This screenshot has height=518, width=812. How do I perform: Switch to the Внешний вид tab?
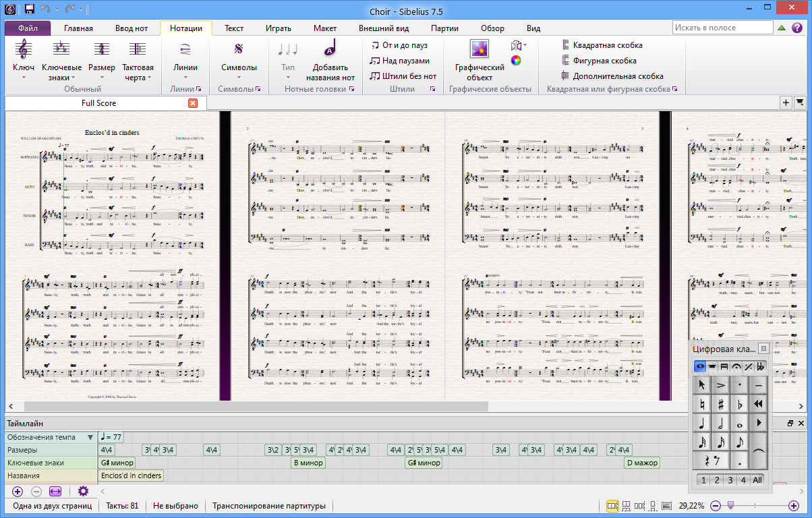tap(383, 28)
